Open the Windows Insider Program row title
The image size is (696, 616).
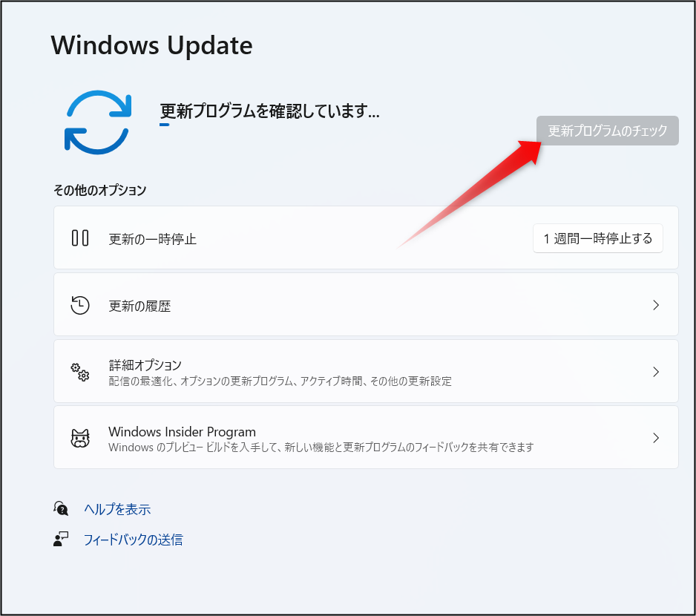click(182, 432)
